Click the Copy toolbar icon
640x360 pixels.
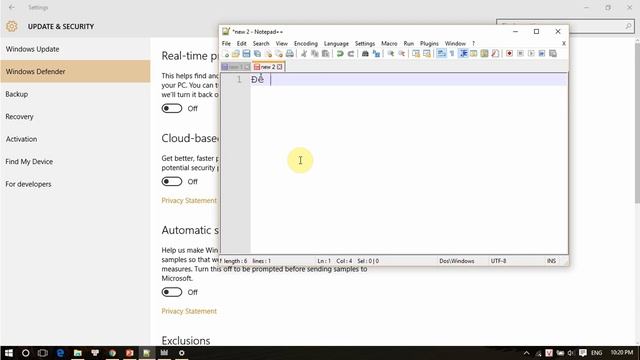(315, 53)
